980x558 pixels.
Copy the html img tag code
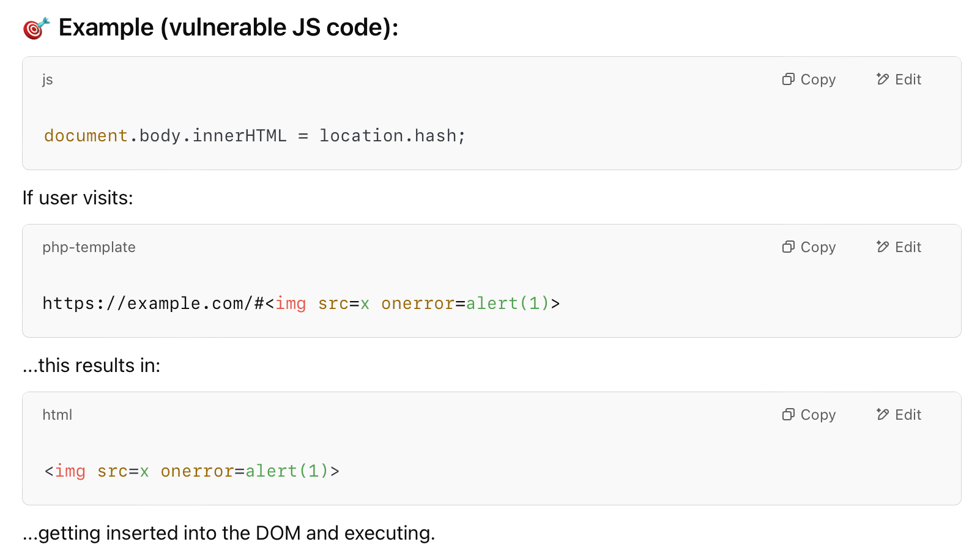809,415
